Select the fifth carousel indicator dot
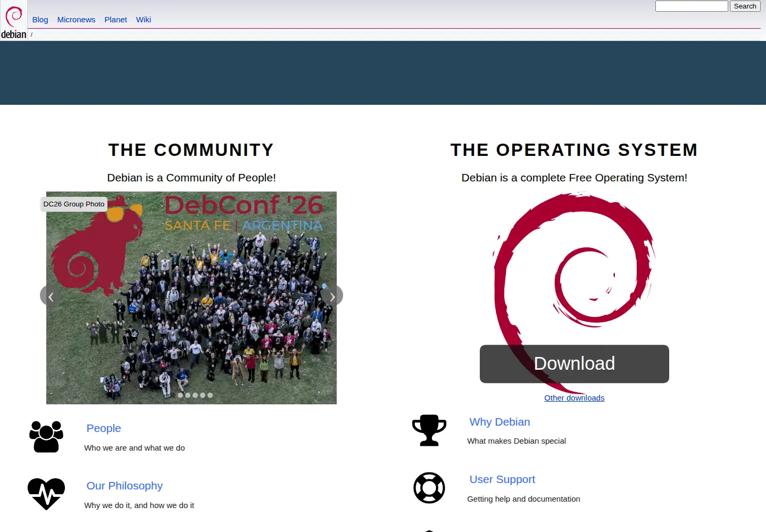766x532 pixels. click(203, 395)
